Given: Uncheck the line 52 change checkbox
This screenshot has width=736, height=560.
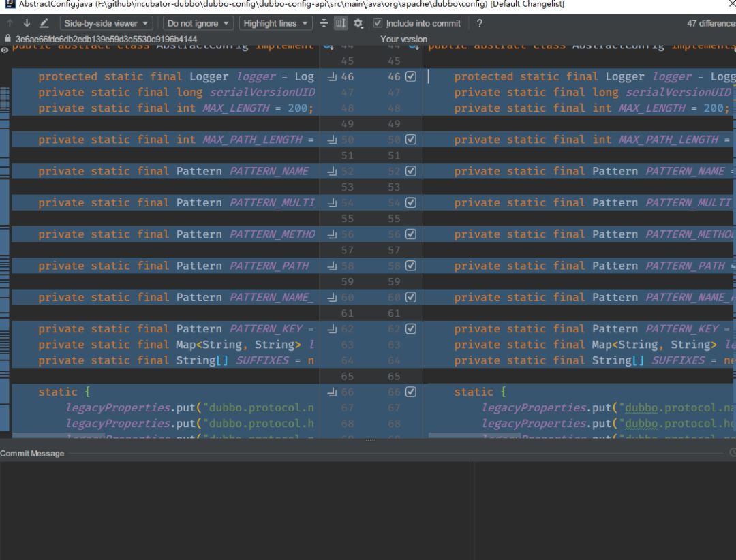Looking at the screenshot, I should [x=411, y=171].
